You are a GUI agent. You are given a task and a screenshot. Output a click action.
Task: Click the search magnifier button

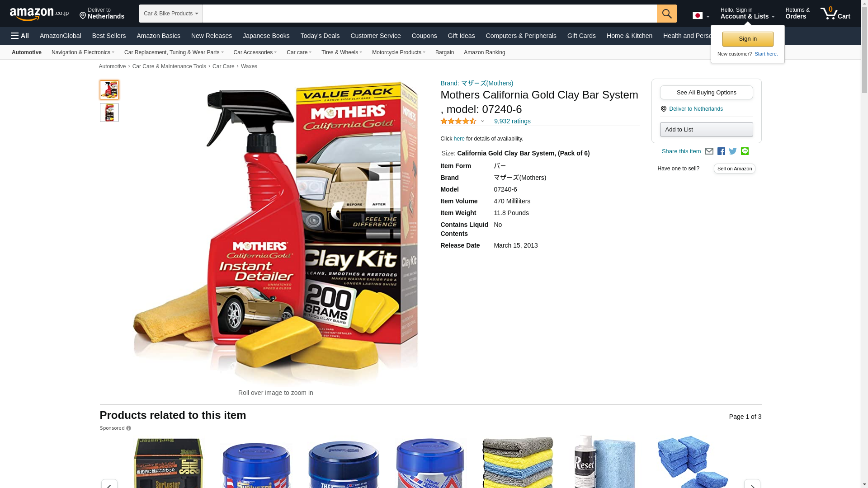[x=667, y=14]
